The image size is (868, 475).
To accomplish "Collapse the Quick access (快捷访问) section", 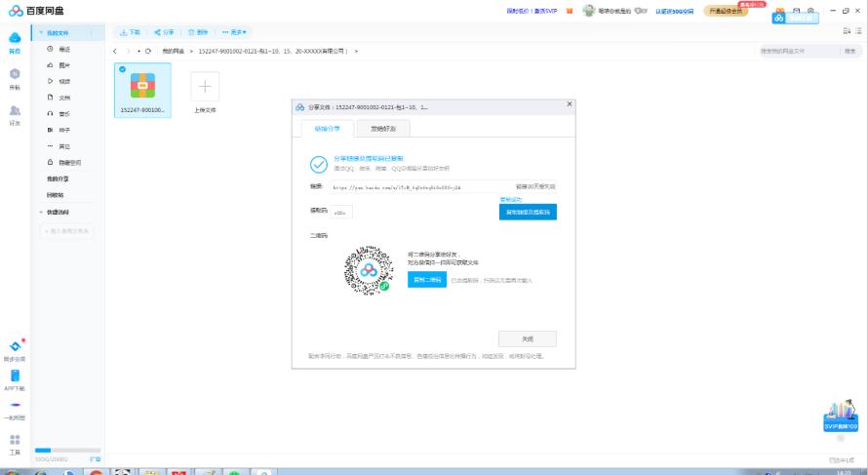I will tap(41, 212).
